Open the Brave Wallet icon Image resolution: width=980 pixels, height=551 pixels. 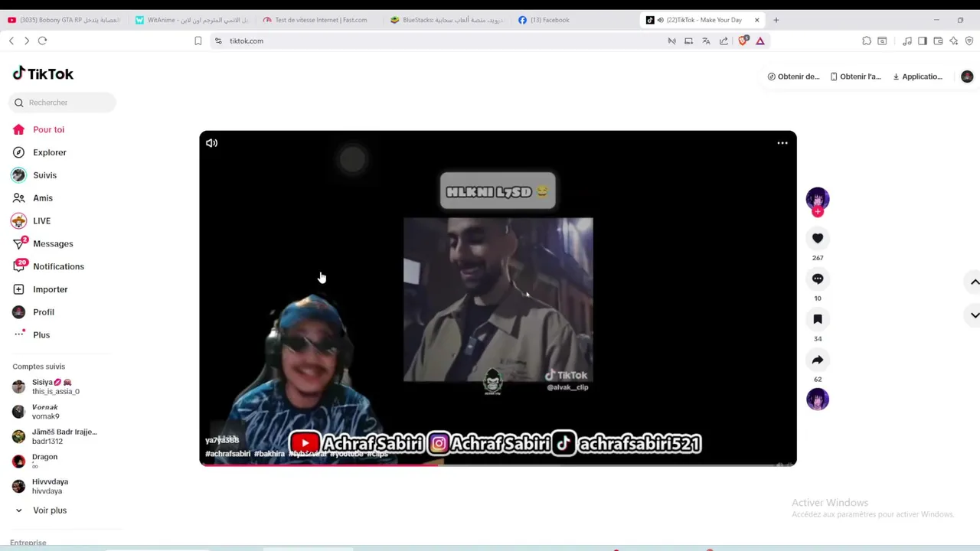click(x=938, y=41)
